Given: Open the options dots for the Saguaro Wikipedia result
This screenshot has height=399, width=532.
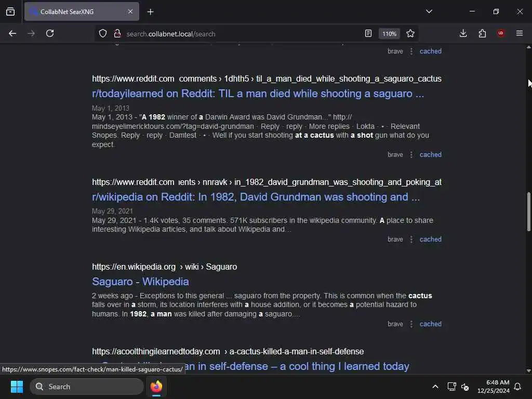Looking at the screenshot, I should 411,324.
